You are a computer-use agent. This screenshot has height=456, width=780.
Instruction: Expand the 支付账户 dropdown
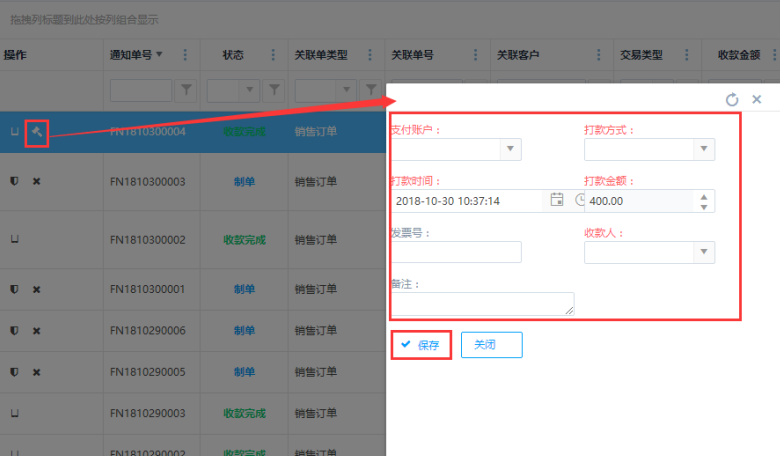point(510,149)
